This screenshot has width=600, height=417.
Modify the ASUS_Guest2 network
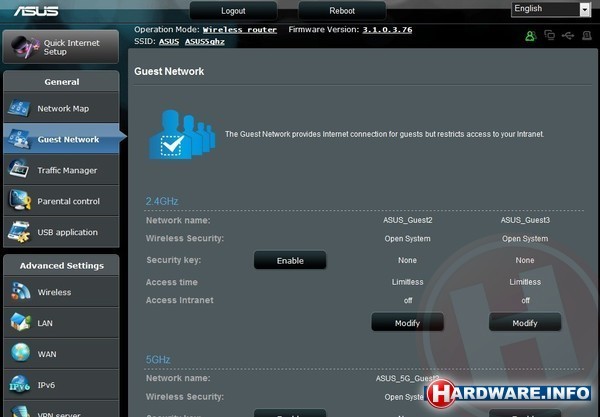[x=408, y=323]
